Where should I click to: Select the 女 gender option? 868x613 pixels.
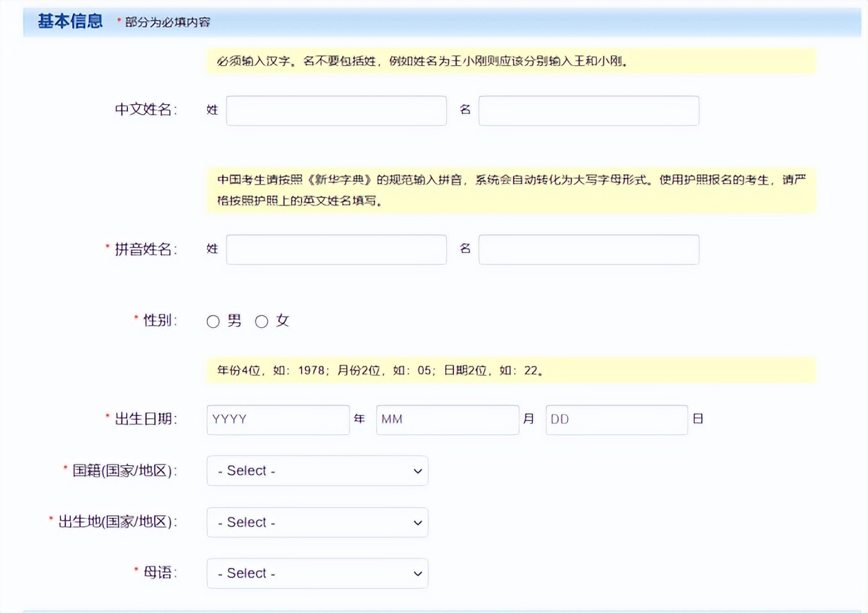tap(262, 321)
